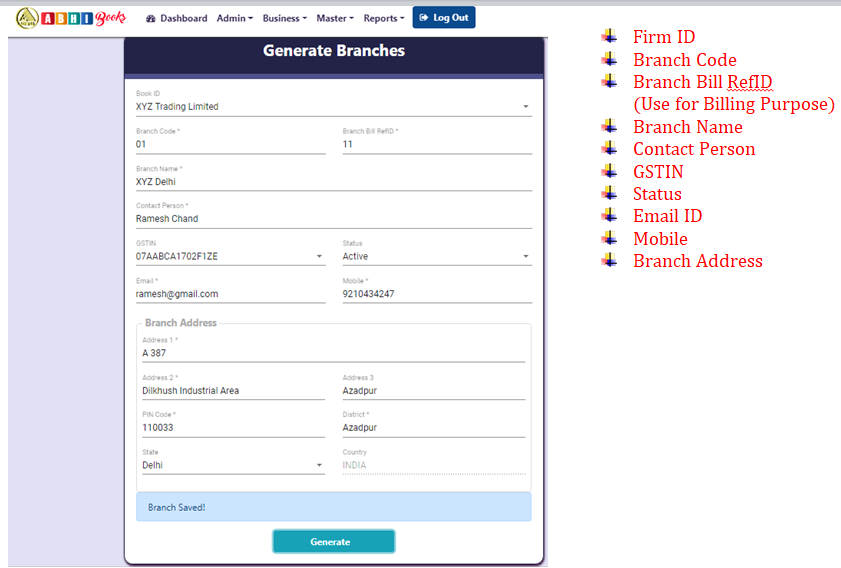The height and width of the screenshot is (568, 841).
Task: Click the Generate button
Action: [x=334, y=542]
